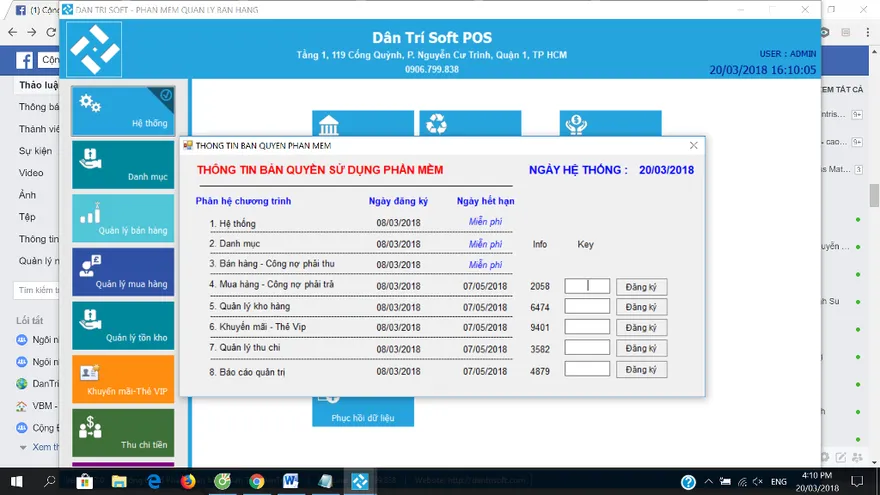The width and height of the screenshot is (880, 495).
Task: Click Key input for Quản lý thu chi
Action: (x=587, y=348)
